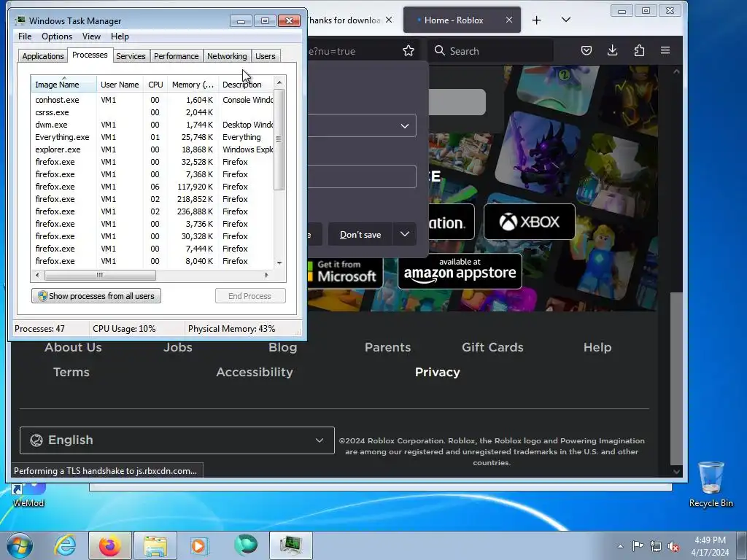Open the Recycle Bin desktop icon
This screenshot has height=560, width=747.
pos(711,484)
